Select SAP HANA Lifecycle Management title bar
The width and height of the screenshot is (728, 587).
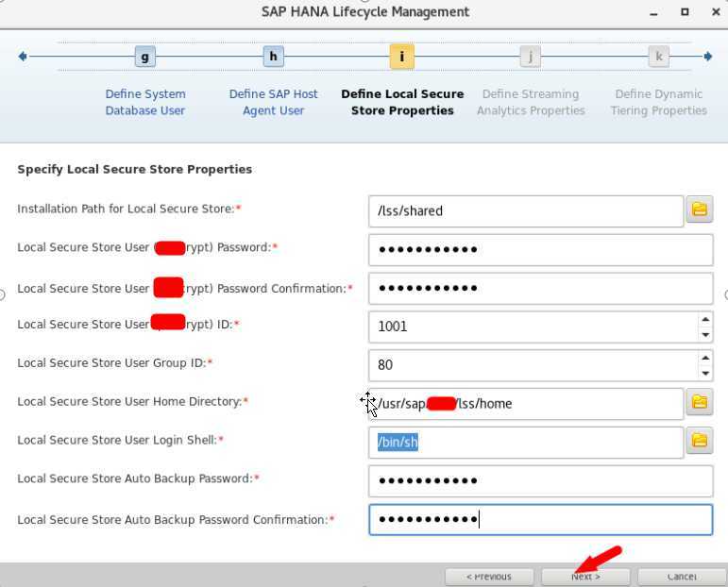(364, 12)
